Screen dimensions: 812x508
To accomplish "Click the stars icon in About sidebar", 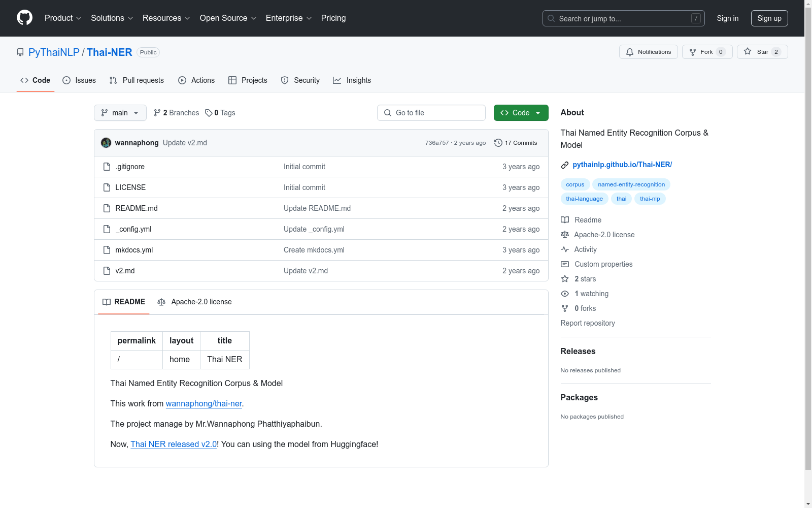I will [x=565, y=279].
